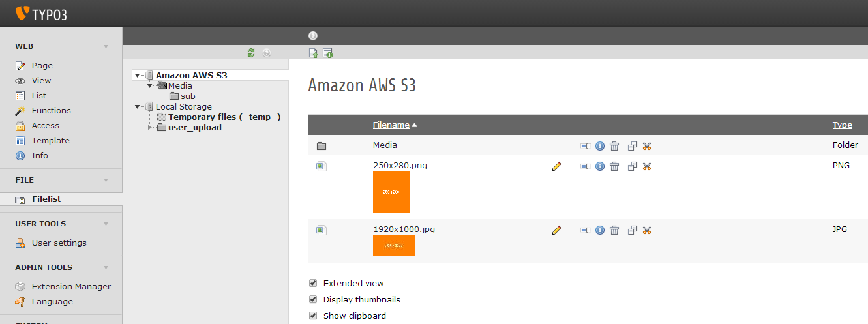Refresh the folder tree
Image resolution: width=868 pixels, height=324 pixels.
tap(251, 53)
